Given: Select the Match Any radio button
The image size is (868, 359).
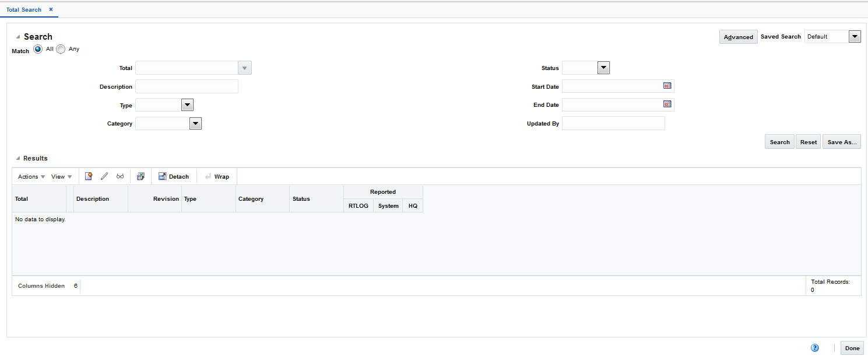Looking at the screenshot, I should point(61,49).
